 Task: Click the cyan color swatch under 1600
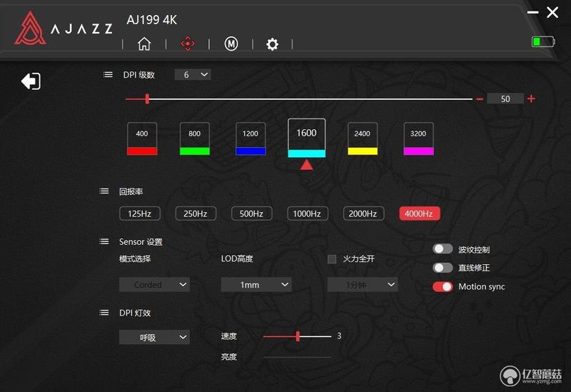tap(307, 154)
